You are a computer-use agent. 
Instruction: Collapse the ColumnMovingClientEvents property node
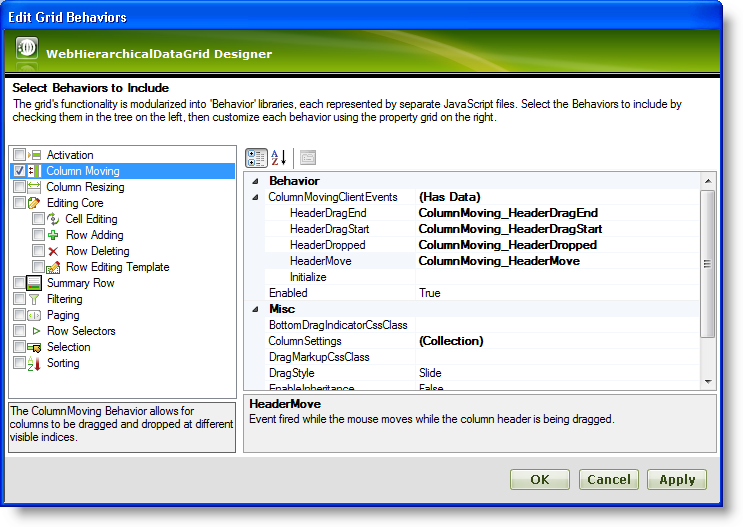tap(255, 197)
